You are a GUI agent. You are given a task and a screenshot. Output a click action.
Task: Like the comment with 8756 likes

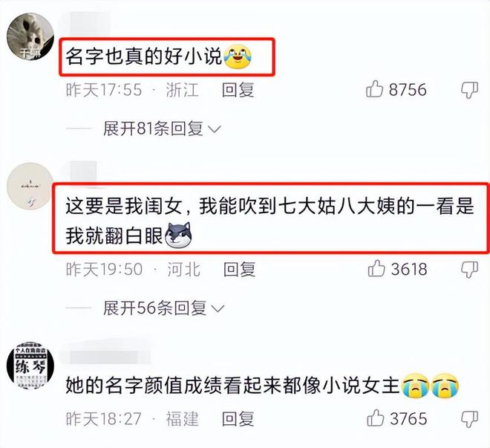(x=374, y=89)
